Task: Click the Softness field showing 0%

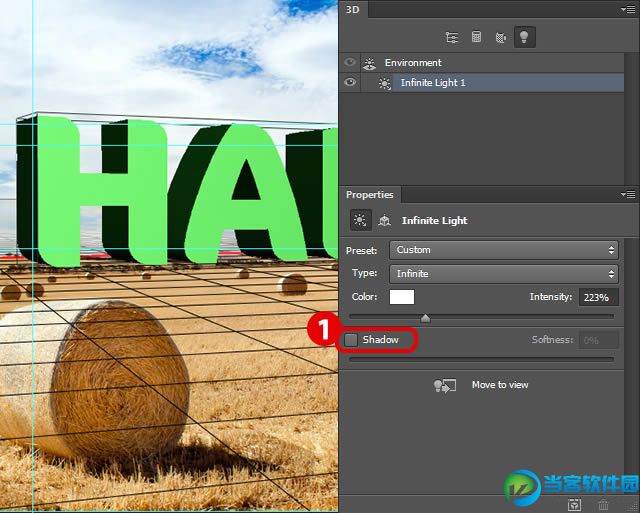Action: [x=598, y=340]
